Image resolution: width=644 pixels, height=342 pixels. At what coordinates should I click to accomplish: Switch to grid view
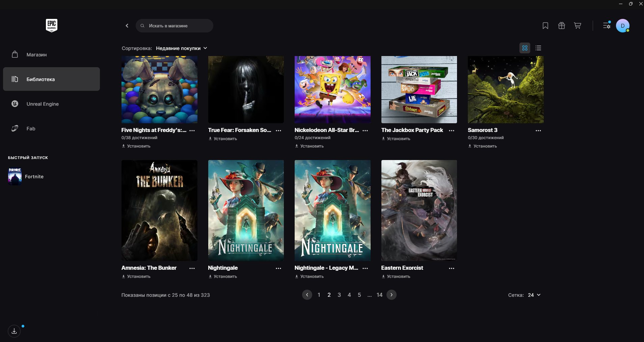pyautogui.click(x=525, y=48)
